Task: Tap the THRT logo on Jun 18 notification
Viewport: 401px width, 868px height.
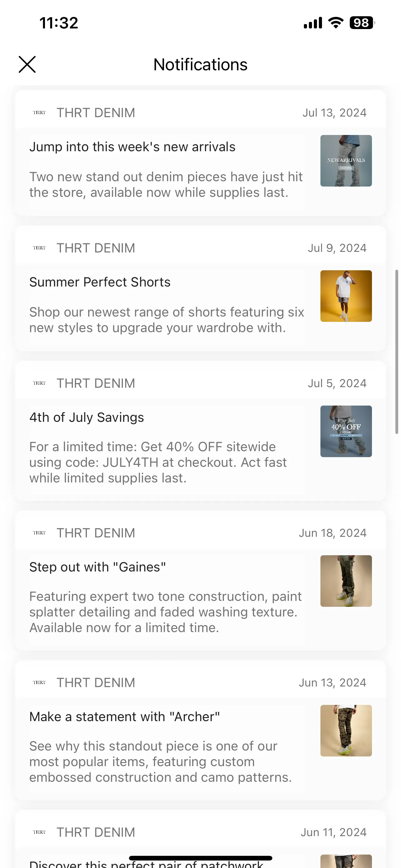Action: point(39,533)
